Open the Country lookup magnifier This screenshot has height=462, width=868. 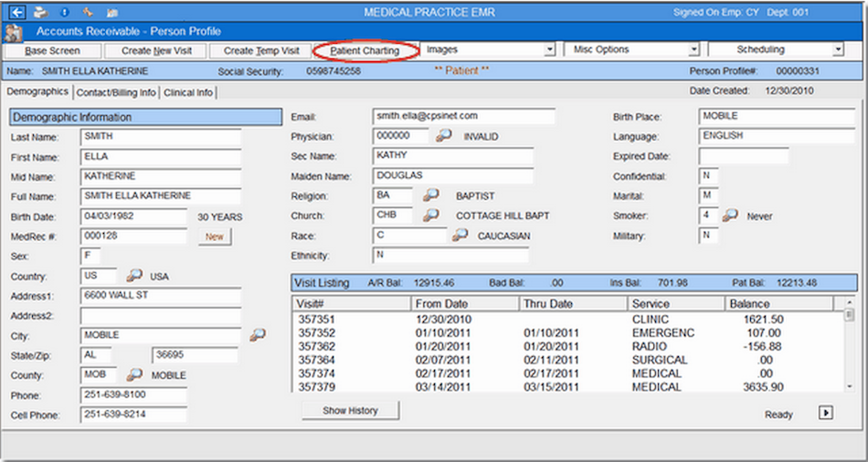[x=134, y=276]
